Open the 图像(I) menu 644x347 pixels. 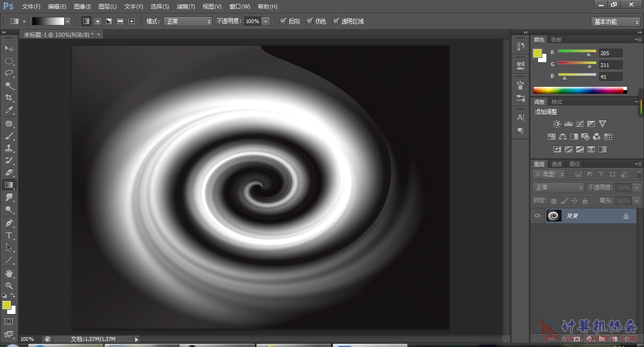click(83, 7)
